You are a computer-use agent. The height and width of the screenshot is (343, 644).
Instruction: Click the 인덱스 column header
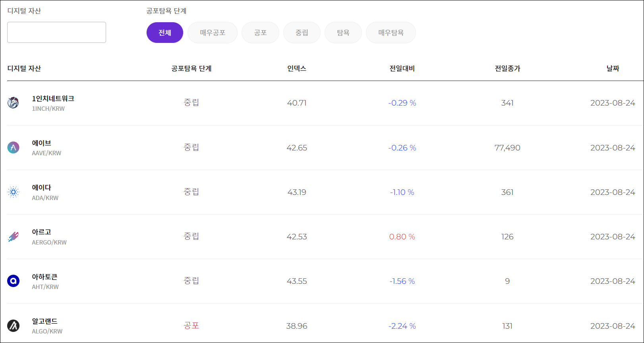tap(297, 68)
